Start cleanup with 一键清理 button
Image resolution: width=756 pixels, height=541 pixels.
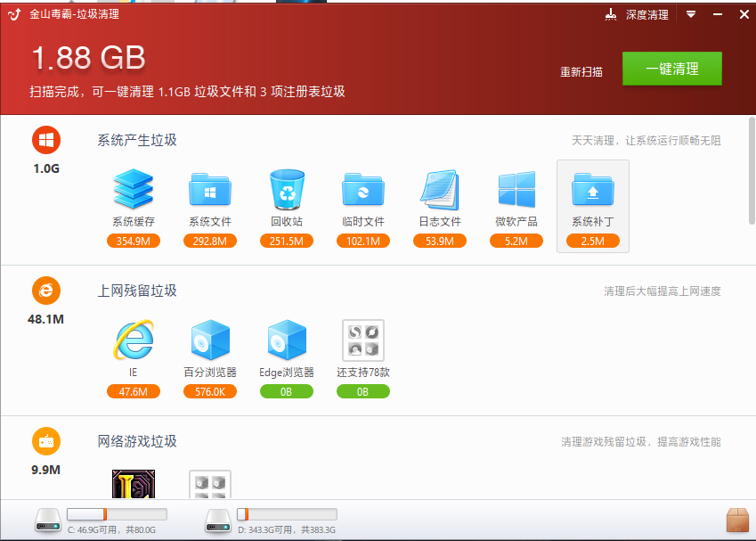pyautogui.click(x=672, y=69)
